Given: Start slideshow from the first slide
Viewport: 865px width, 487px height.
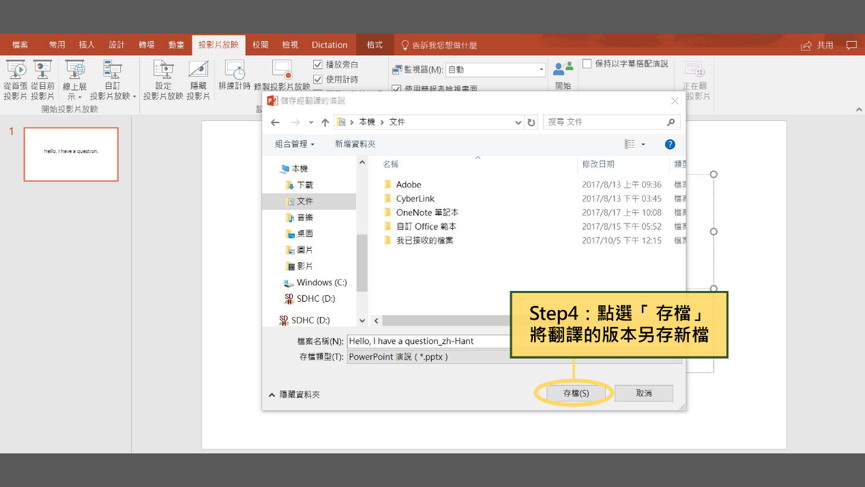Looking at the screenshot, I should [15, 79].
